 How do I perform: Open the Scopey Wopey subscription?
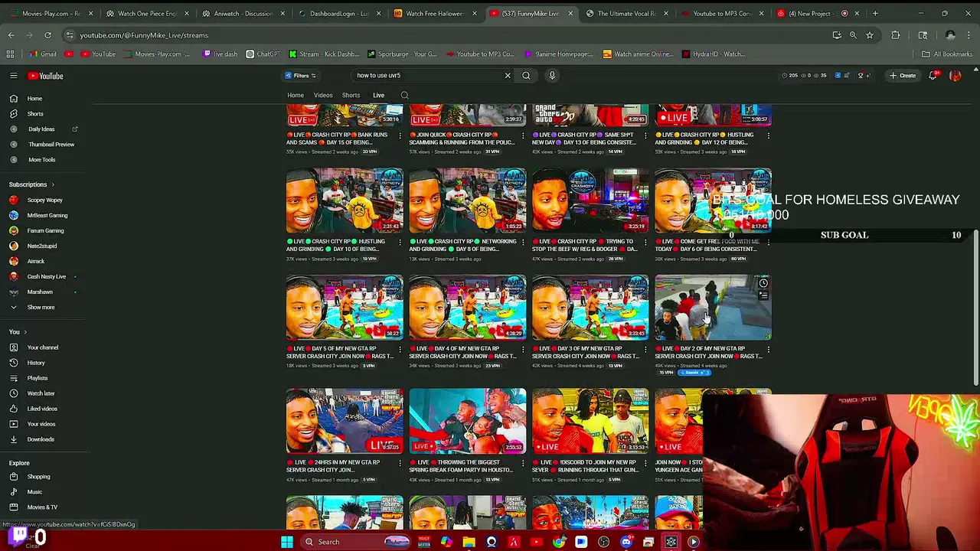[x=44, y=200]
